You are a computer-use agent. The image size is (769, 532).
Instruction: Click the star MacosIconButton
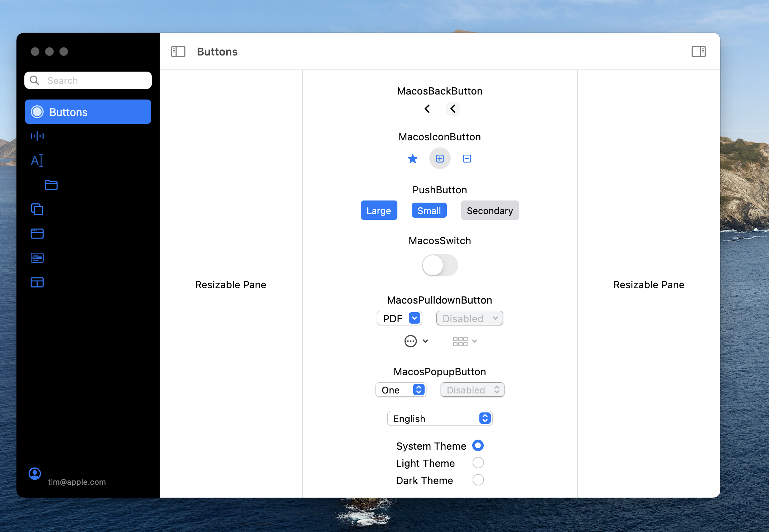pyautogui.click(x=412, y=159)
